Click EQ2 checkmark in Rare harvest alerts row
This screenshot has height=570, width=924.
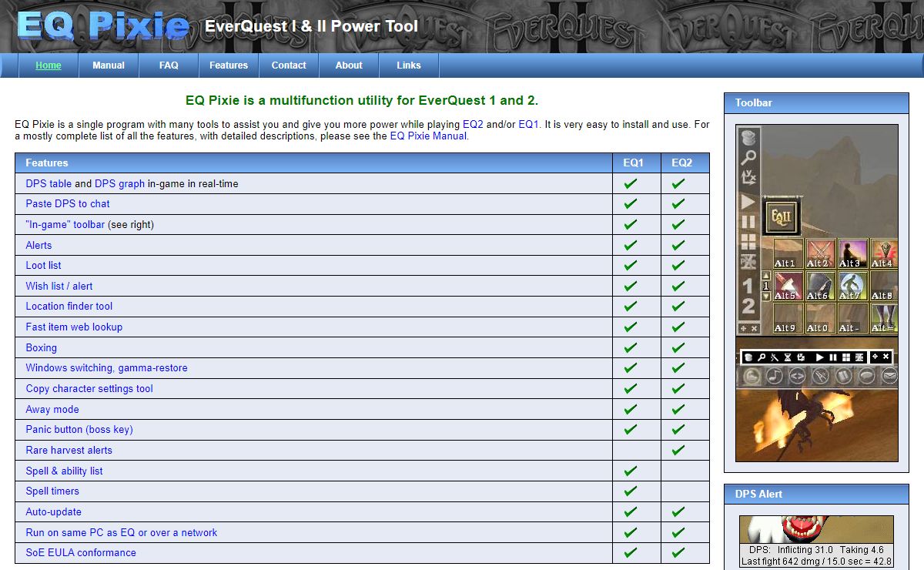coord(678,450)
